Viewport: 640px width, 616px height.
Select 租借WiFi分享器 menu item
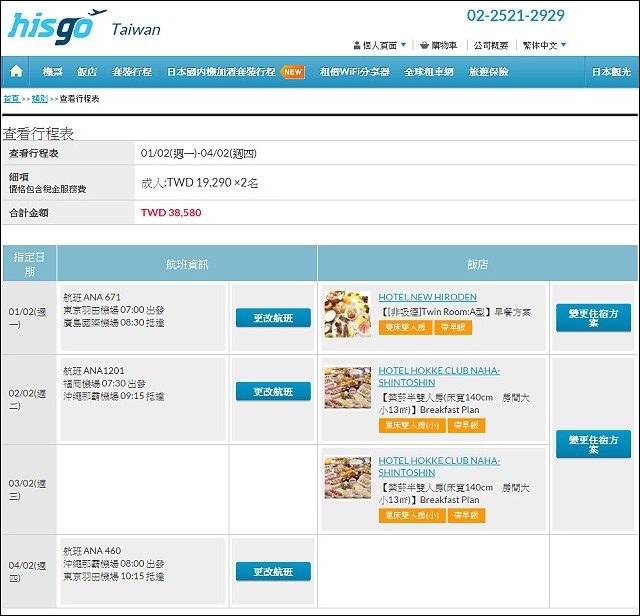point(354,72)
